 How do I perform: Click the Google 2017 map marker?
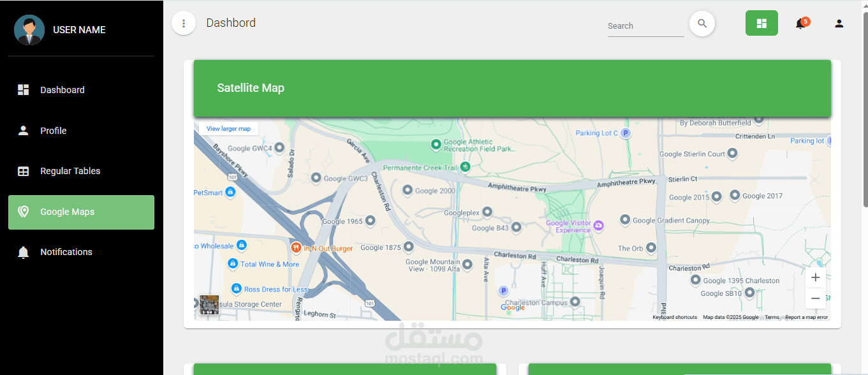[x=735, y=195]
